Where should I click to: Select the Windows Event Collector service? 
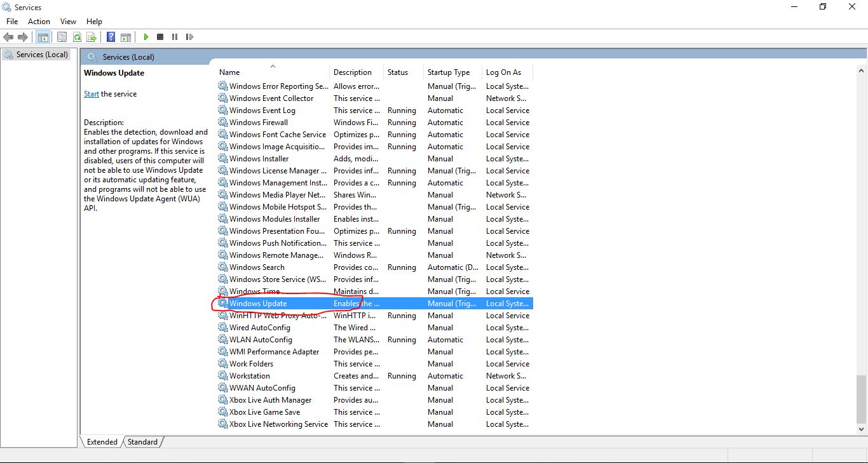pos(375,98)
